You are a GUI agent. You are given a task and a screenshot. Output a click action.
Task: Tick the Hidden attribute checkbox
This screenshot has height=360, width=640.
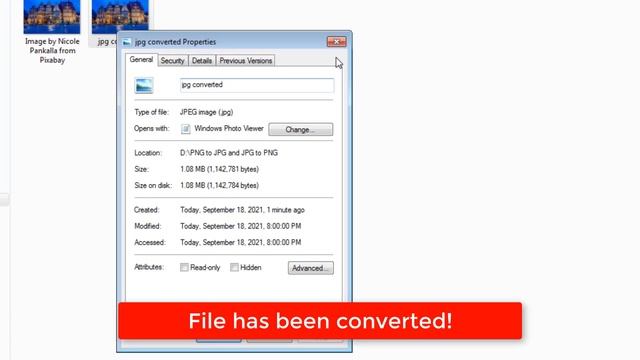click(x=234, y=267)
